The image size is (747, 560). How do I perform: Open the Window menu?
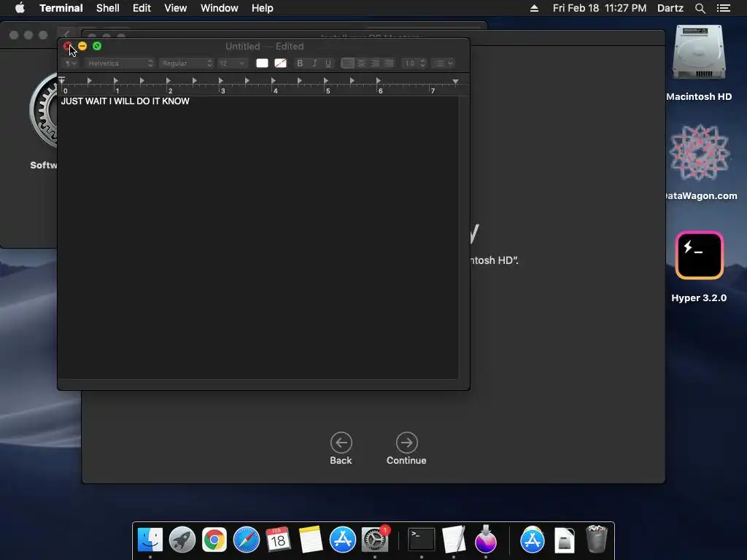[x=219, y=8]
